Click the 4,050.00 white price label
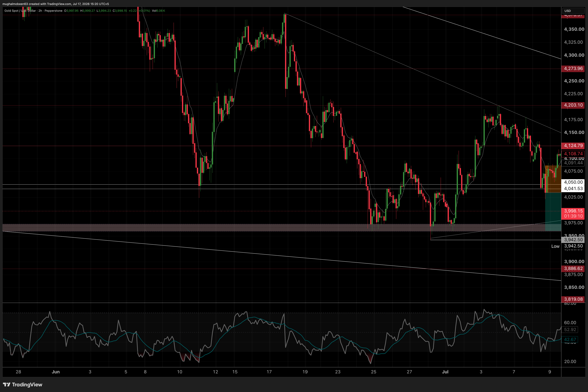The height and width of the screenshot is (392, 588). [573, 182]
